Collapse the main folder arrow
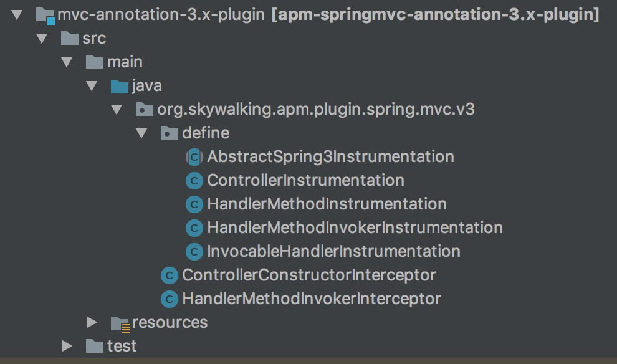Image resolution: width=617 pixels, height=364 pixels. 67,62
